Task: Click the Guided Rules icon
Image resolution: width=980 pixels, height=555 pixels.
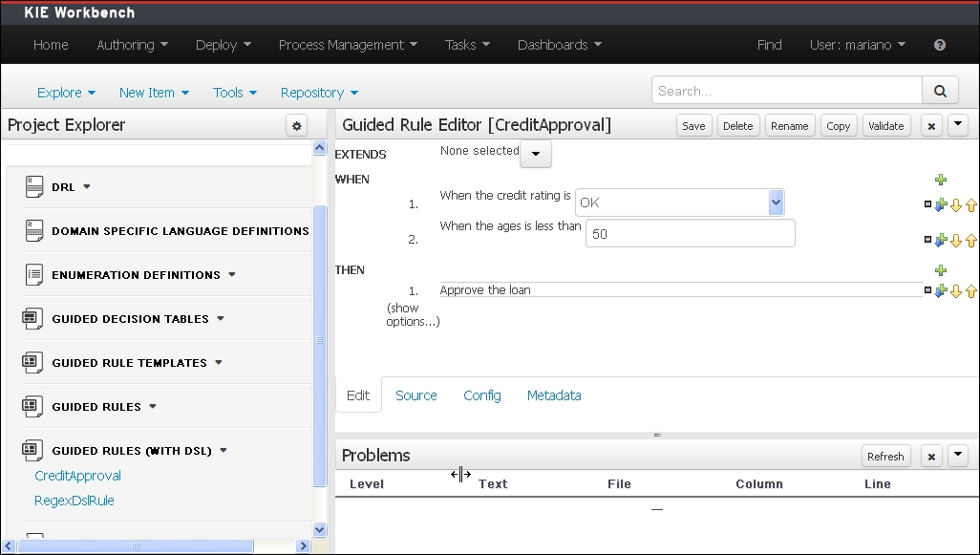Action: point(32,407)
